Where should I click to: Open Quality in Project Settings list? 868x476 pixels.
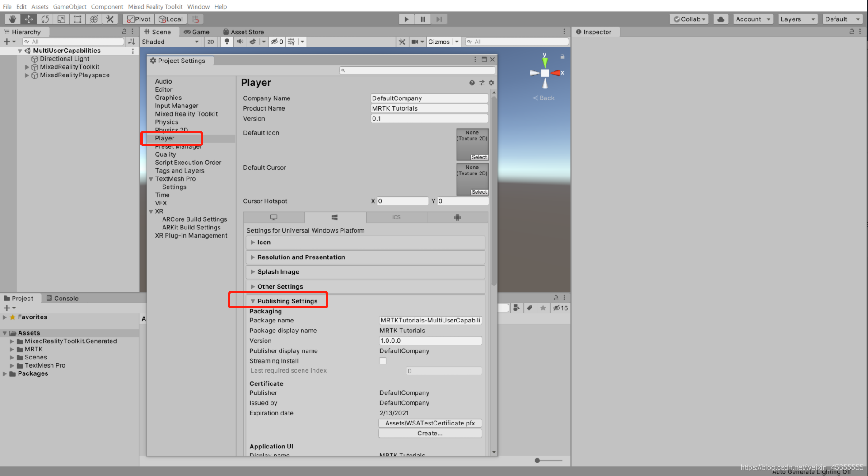165,154
